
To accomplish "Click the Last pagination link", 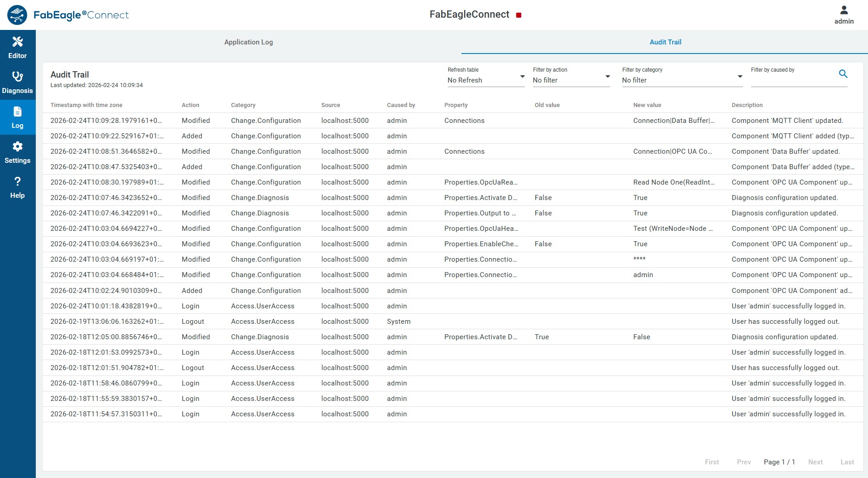I will coord(847,462).
